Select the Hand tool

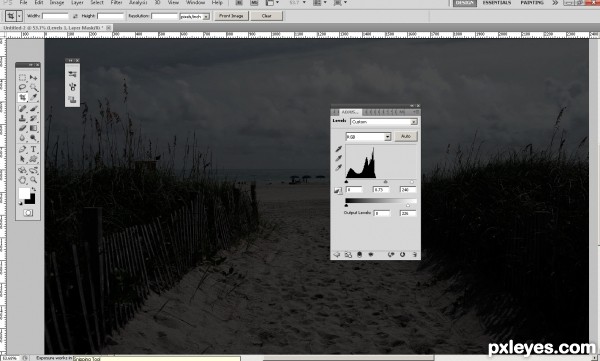[x=23, y=180]
